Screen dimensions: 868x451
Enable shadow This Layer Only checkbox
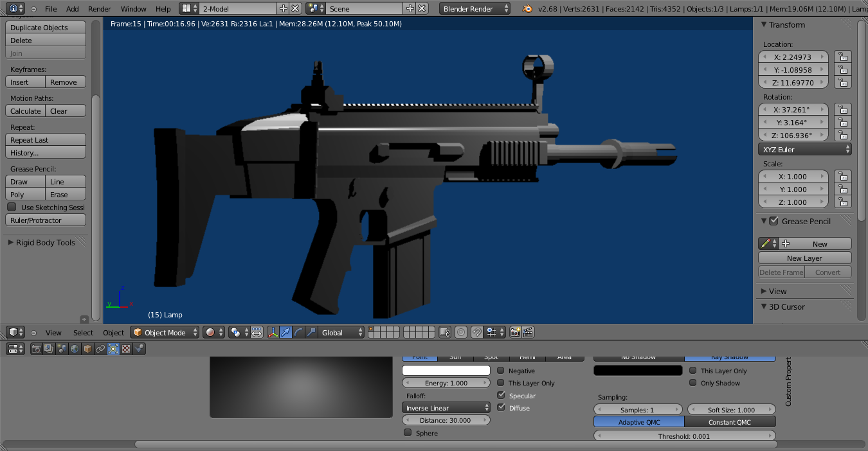pos(693,371)
